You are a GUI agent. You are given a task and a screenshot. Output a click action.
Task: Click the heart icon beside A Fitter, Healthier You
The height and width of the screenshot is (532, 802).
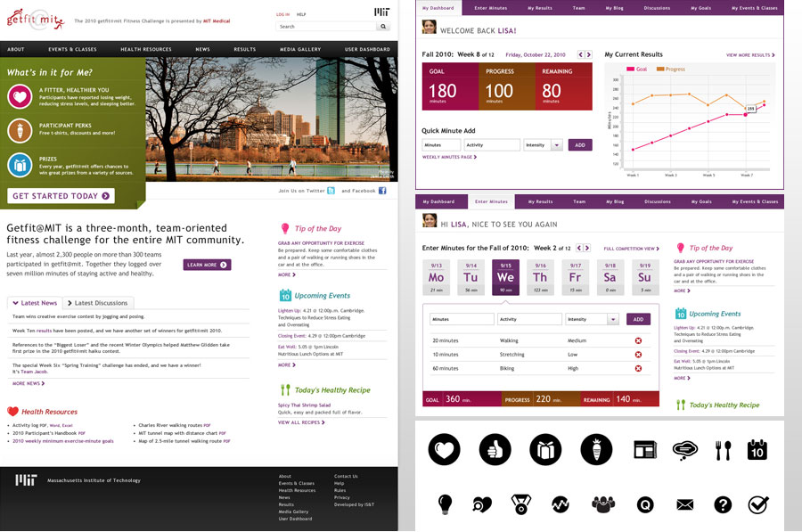[20, 96]
